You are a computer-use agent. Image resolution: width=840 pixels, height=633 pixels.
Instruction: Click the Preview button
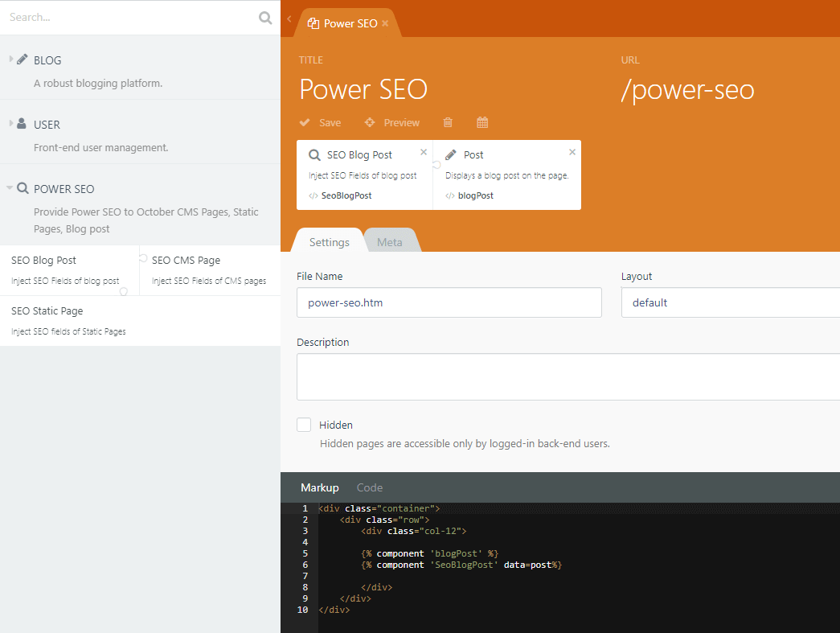(x=392, y=123)
